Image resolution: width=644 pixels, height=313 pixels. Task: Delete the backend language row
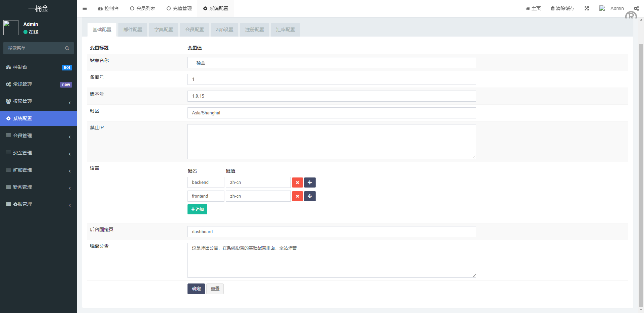[x=298, y=182]
